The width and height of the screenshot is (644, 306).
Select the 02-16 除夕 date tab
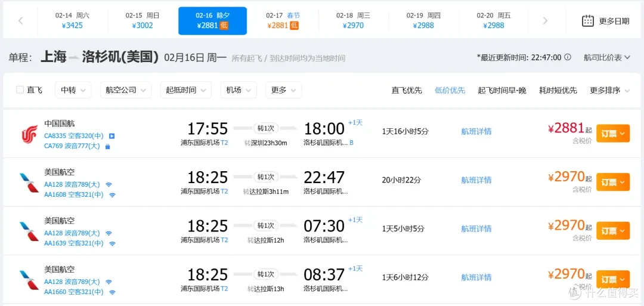click(x=213, y=20)
